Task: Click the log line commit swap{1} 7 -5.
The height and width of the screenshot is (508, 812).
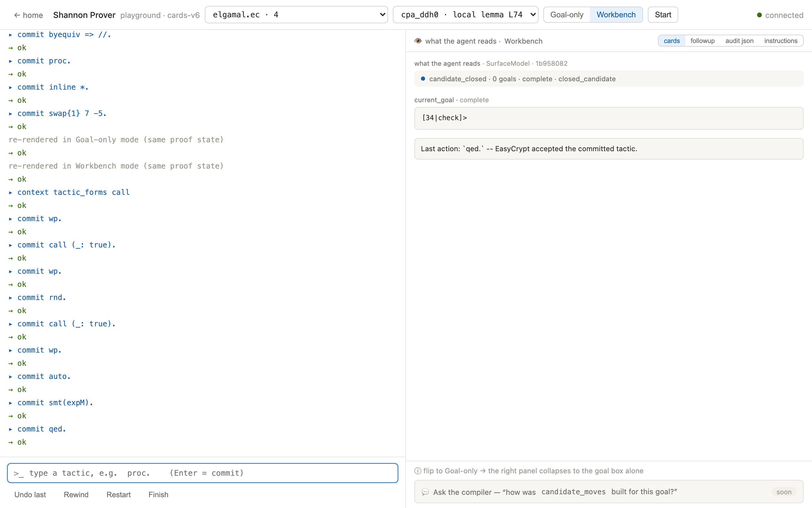Action: (62, 113)
